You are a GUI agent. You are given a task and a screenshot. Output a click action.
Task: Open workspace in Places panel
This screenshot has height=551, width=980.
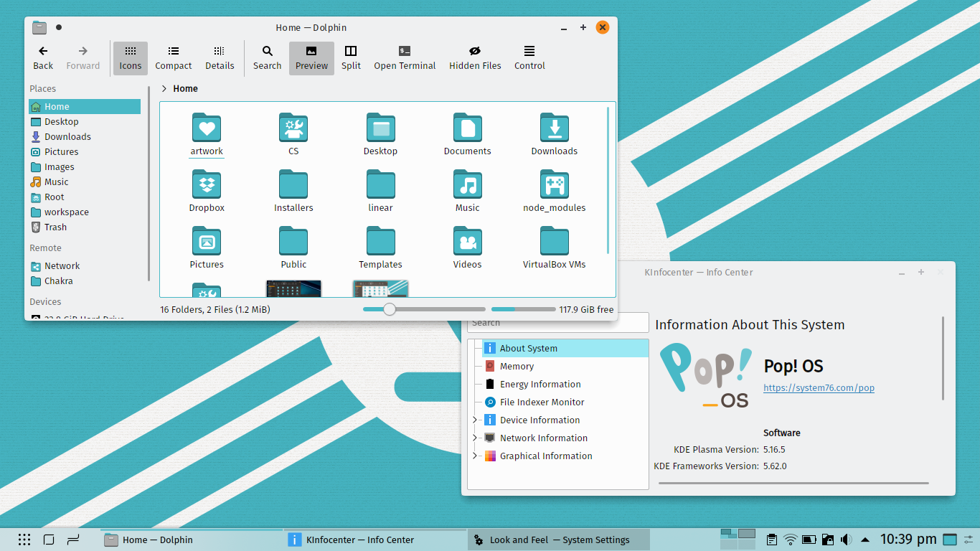tap(85, 212)
